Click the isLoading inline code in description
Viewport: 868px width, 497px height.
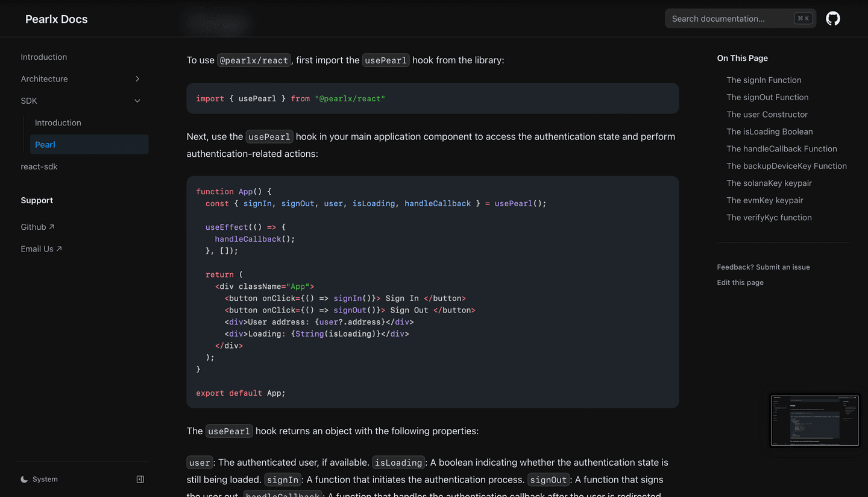coord(398,463)
